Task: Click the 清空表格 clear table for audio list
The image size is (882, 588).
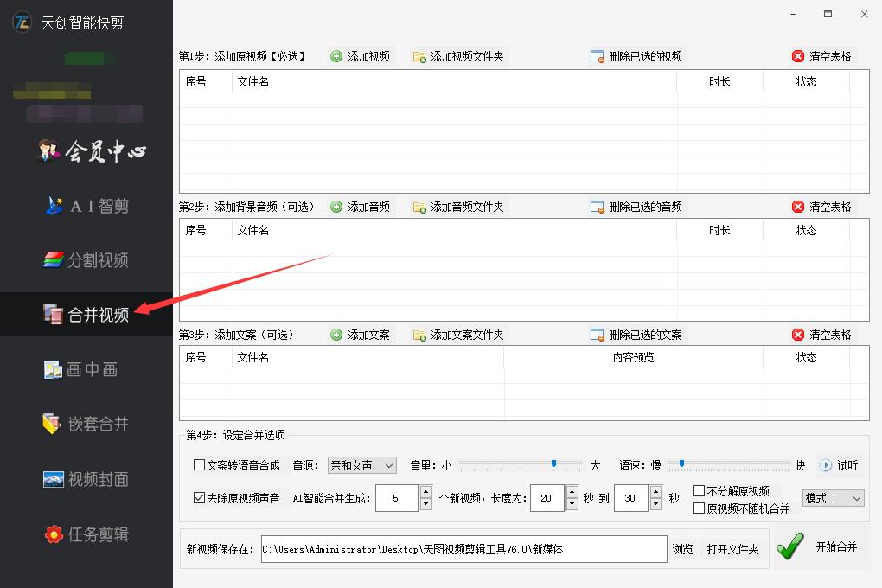Action: [821, 207]
